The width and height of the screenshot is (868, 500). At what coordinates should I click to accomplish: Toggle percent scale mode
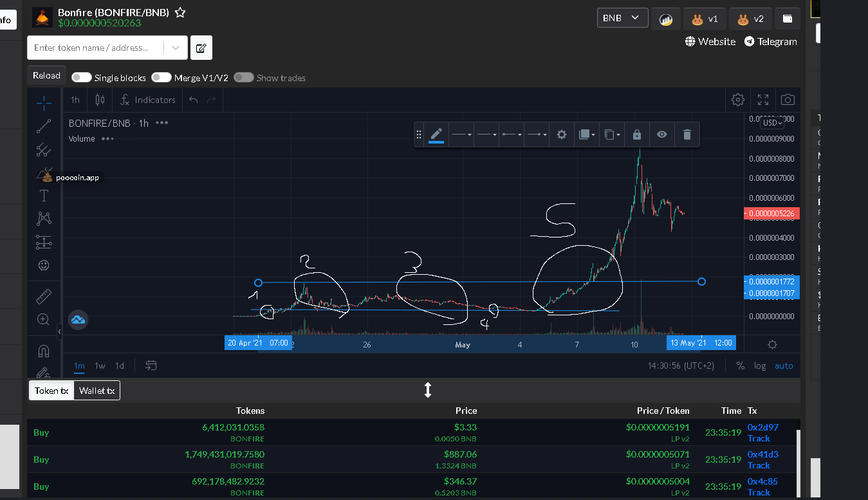tap(741, 366)
